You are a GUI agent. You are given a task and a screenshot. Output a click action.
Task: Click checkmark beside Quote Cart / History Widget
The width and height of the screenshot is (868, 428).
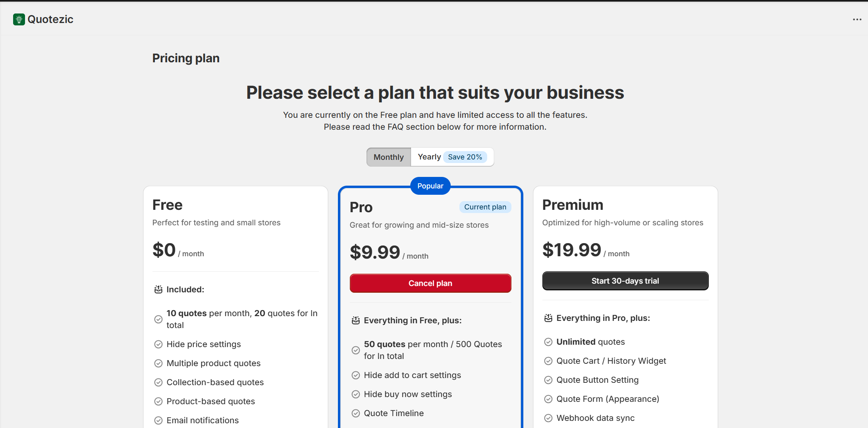(548, 361)
